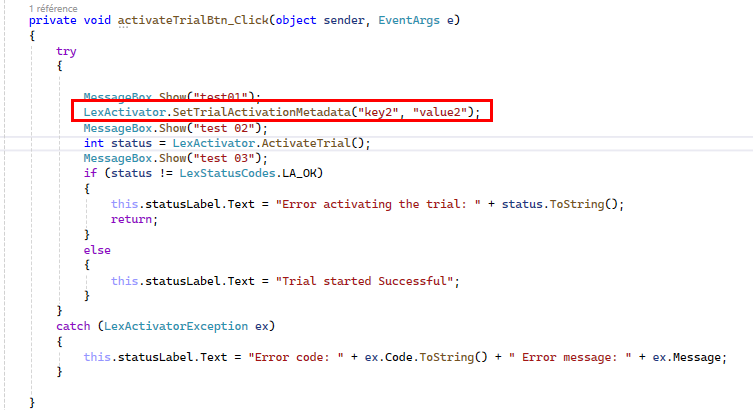753x410 pixels.
Task: Click the LexStatusCodes class name
Action: point(227,173)
